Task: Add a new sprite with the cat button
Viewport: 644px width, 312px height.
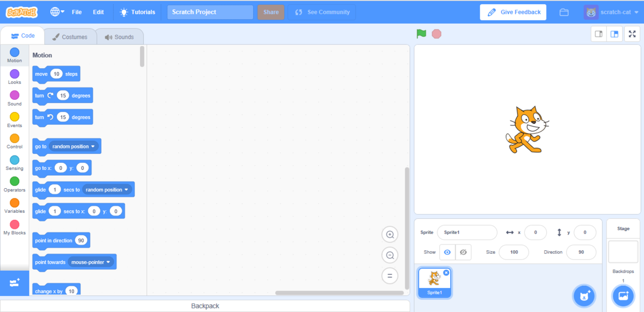Action: coord(584,295)
